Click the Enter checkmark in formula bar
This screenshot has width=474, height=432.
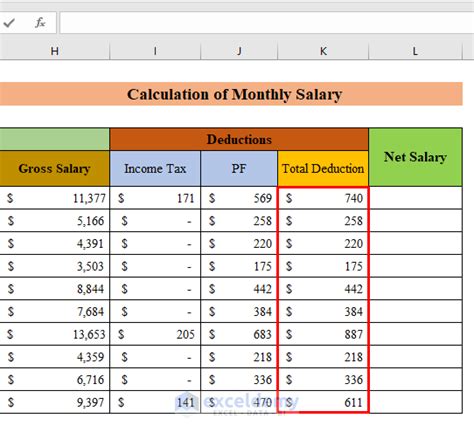tap(9, 23)
